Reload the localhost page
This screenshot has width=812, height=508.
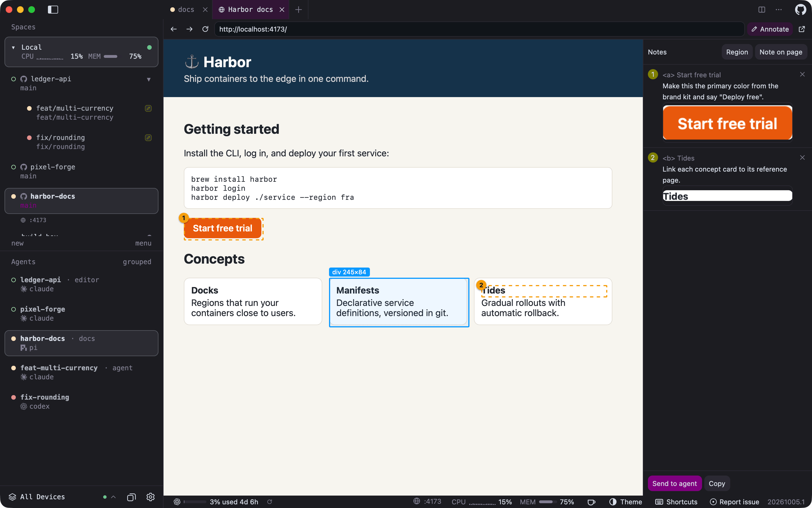[205, 29]
